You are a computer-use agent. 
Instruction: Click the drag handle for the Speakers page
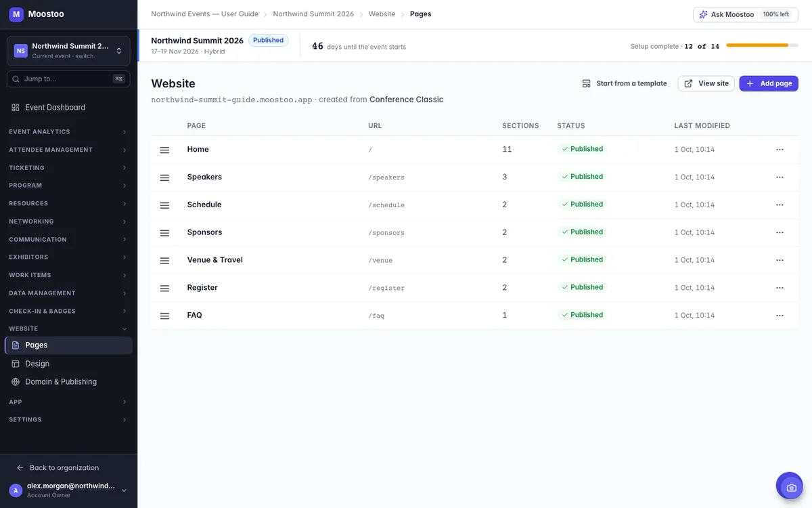coord(164,177)
